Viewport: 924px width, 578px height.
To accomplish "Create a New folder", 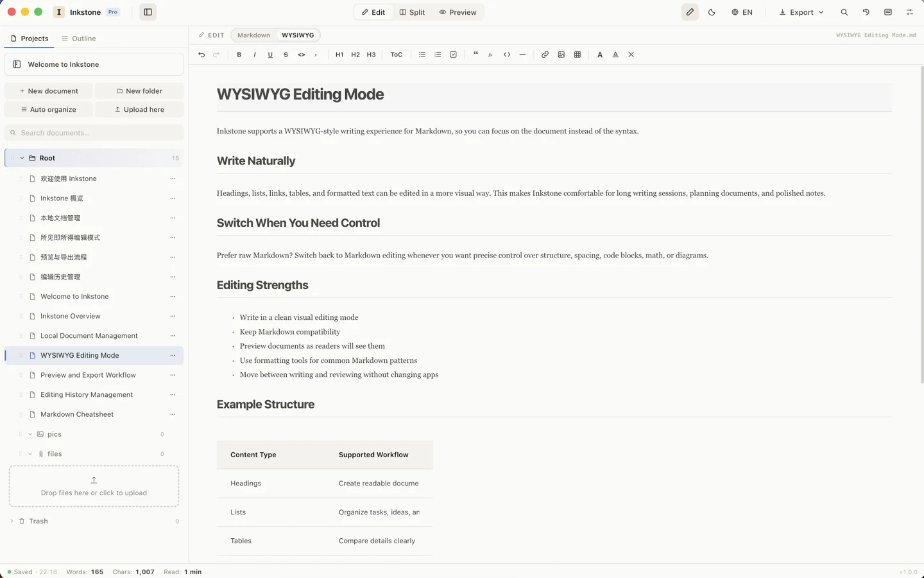I will click(x=139, y=91).
